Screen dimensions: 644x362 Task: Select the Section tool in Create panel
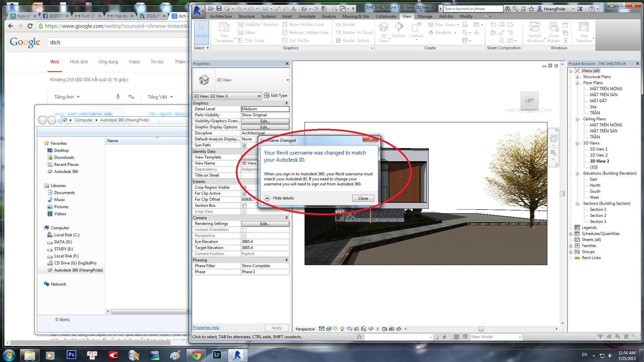(399, 30)
